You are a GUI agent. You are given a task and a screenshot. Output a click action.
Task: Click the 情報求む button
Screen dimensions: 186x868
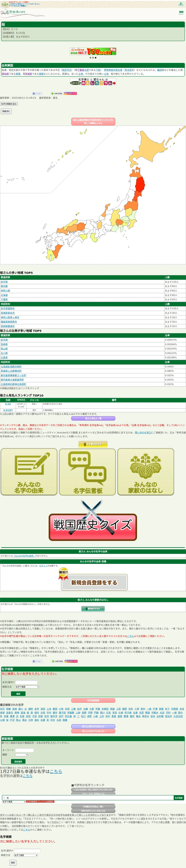click(6, 111)
